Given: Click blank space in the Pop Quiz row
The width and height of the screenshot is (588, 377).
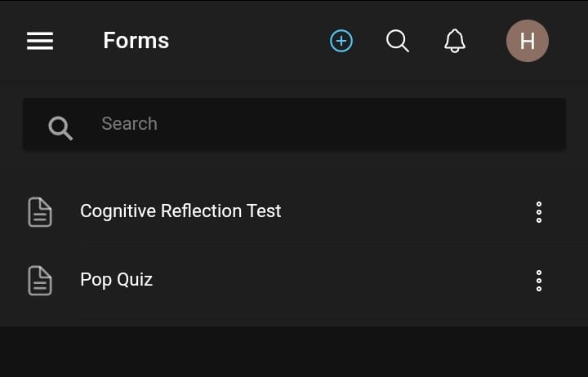Looking at the screenshot, I should pyautogui.click(x=343, y=281).
